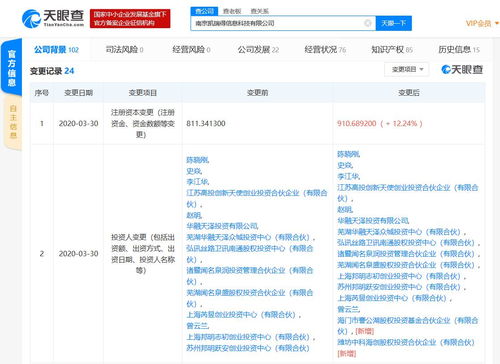Open 芜湖华融天泽众城投资中心 in 变更前 column
500x364 pixels.
[x=250, y=237]
